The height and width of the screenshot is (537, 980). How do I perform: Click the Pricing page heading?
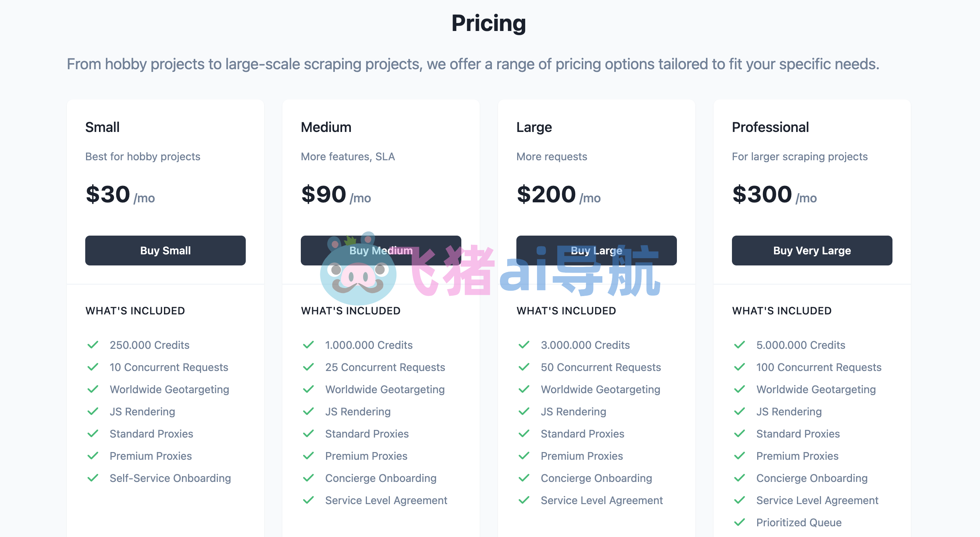point(488,23)
